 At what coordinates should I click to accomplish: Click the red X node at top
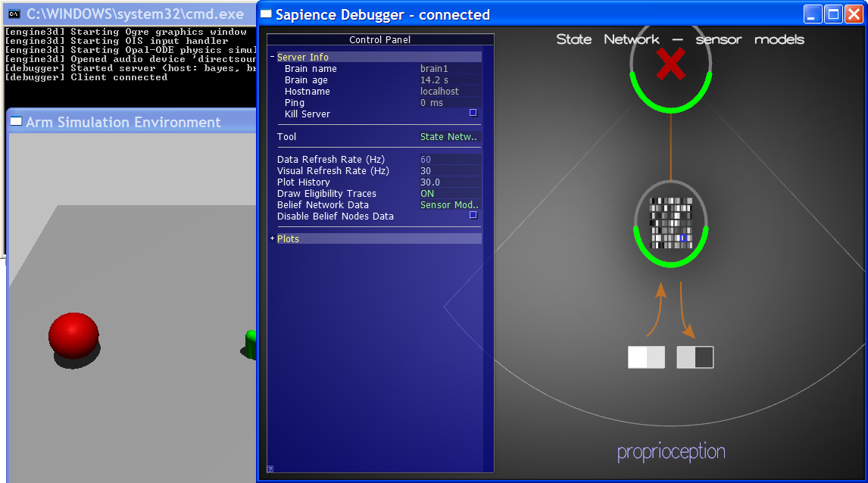[670, 65]
